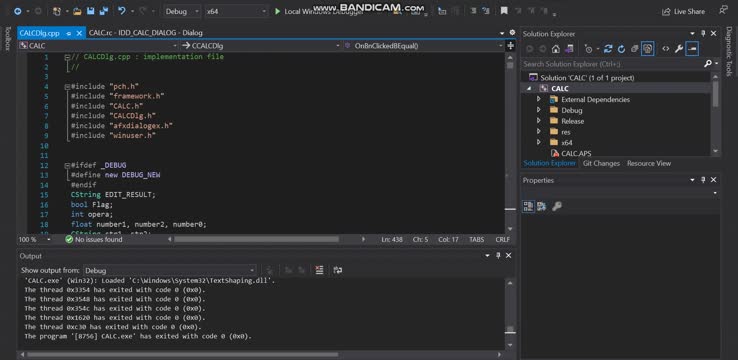Collapse the #ifdef _DEBUG region
738x360 pixels.
click(67, 166)
